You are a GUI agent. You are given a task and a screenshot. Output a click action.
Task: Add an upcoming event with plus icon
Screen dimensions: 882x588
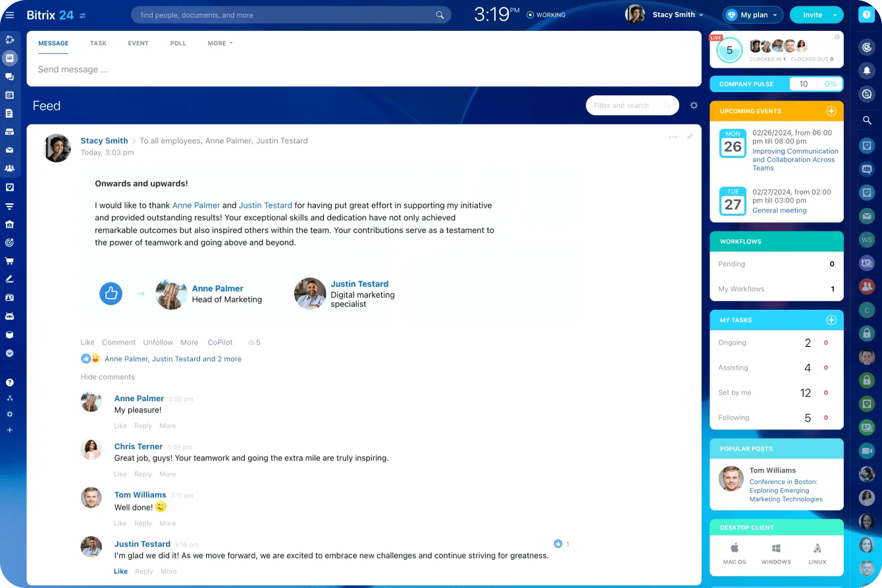(831, 111)
